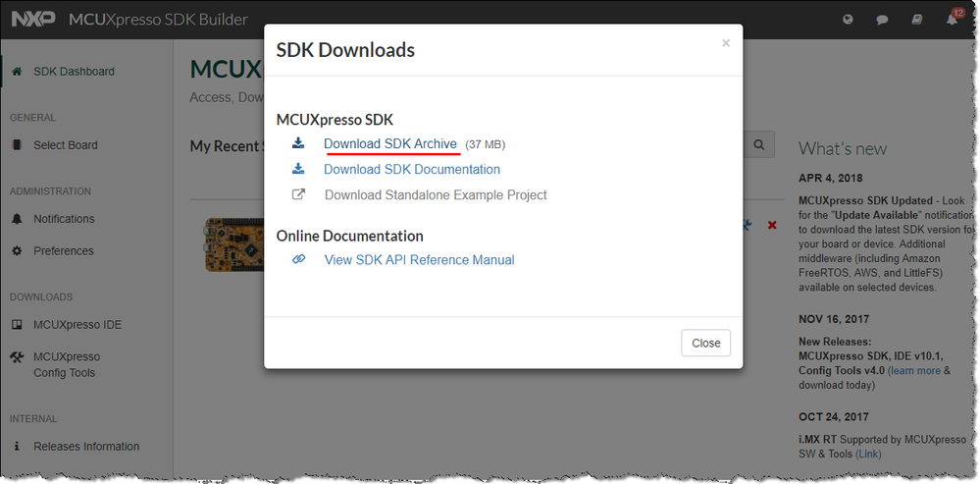
Task: Click the red X delete icon on SDK row
Action: point(772,225)
